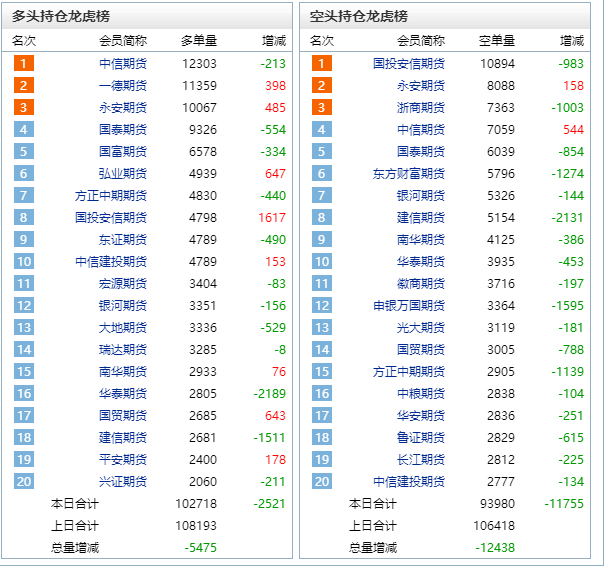The height and width of the screenshot is (572, 611).
Task: Click the 多单量 column header
Action: tap(199, 41)
